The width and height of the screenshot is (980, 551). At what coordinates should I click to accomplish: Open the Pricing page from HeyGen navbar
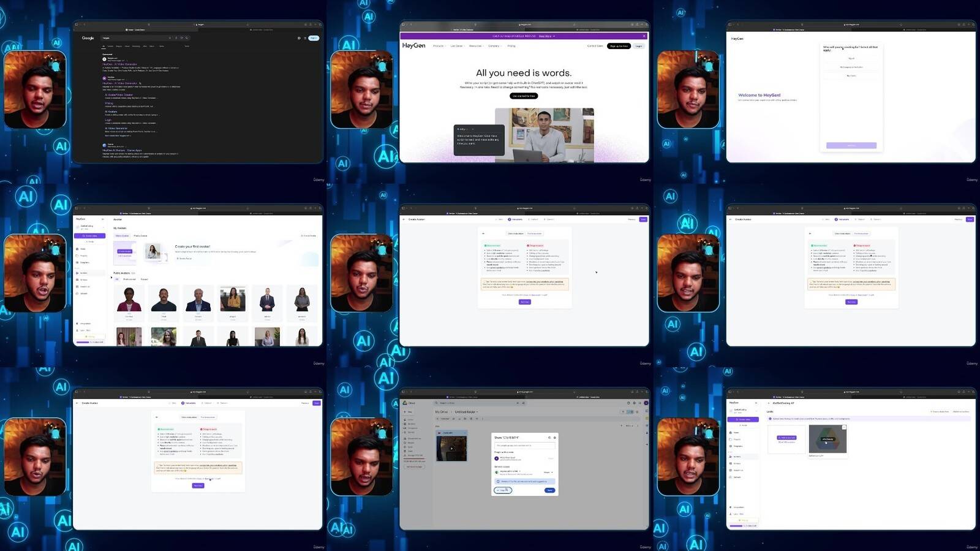coord(511,46)
